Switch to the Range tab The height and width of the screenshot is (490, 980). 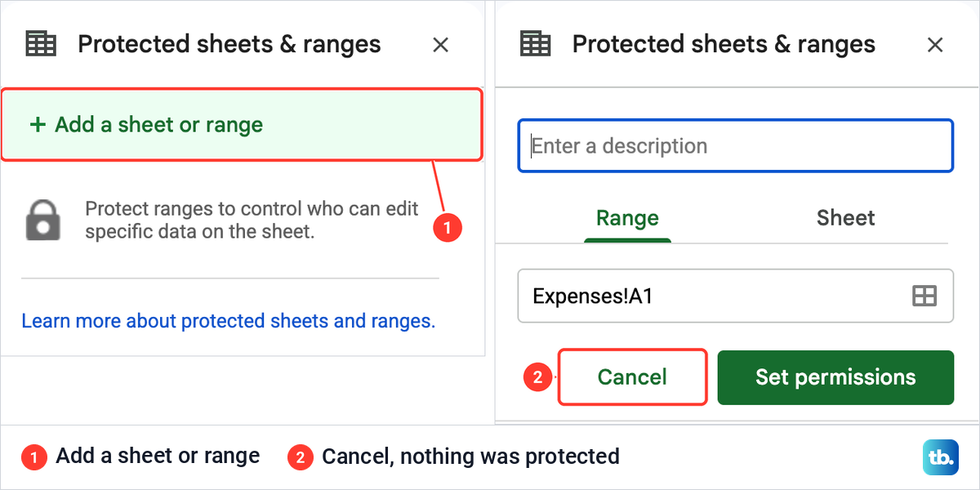coord(627,218)
